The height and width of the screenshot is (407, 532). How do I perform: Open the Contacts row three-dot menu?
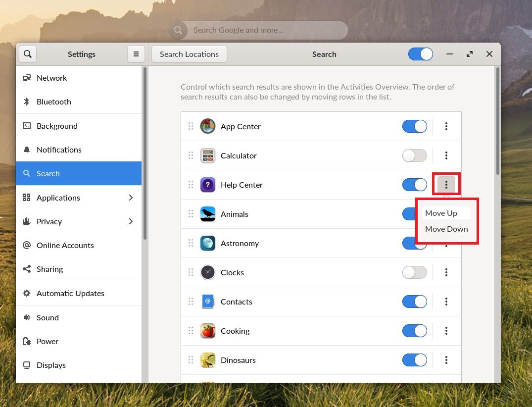coord(446,302)
